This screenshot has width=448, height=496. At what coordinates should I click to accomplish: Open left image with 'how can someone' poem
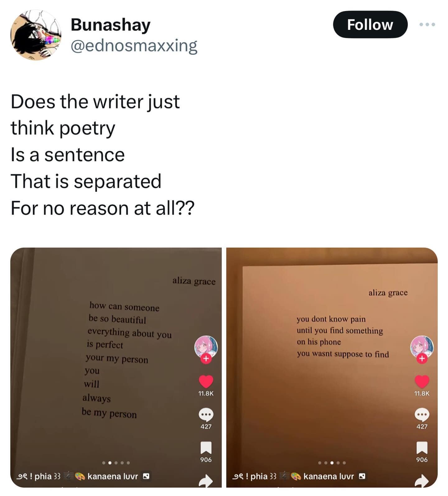point(116,368)
